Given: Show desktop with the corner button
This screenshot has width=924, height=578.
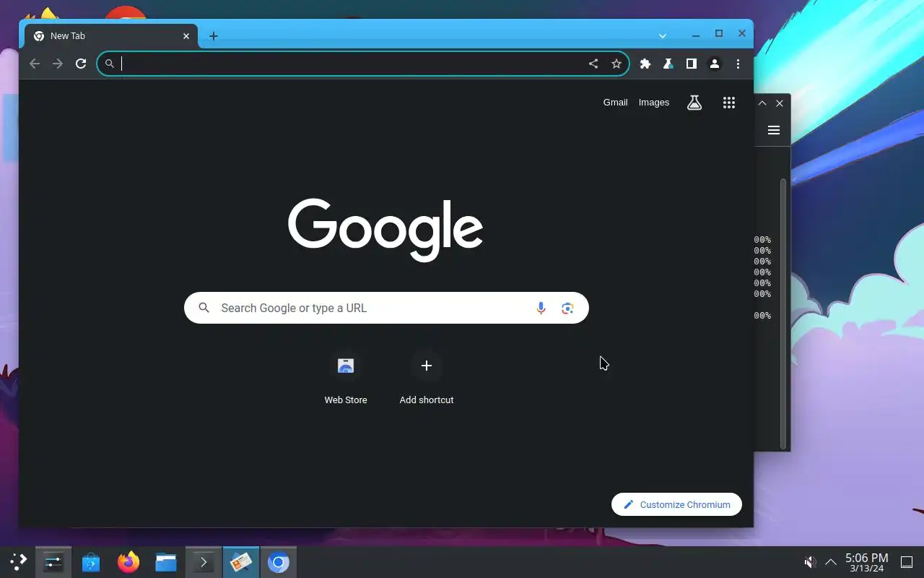Looking at the screenshot, I should pyautogui.click(x=907, y=562).
